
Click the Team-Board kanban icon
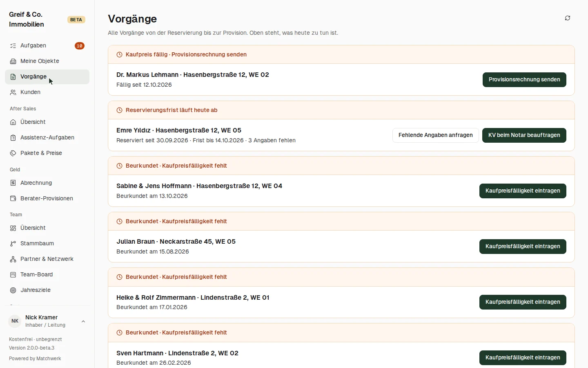(x=13, y=275)
